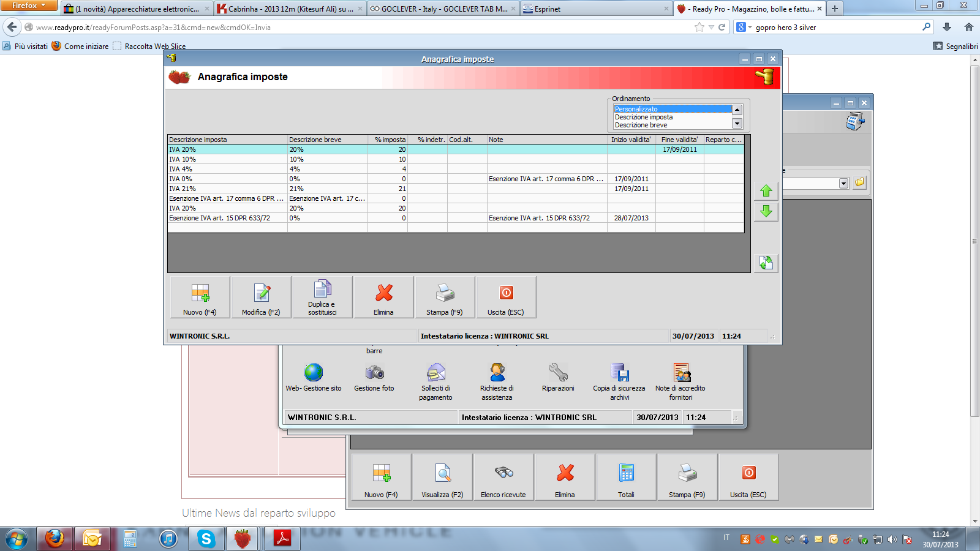This screenshot has width=980, height=551.
Task: Open a new Firefox tab
Action: 834,9
